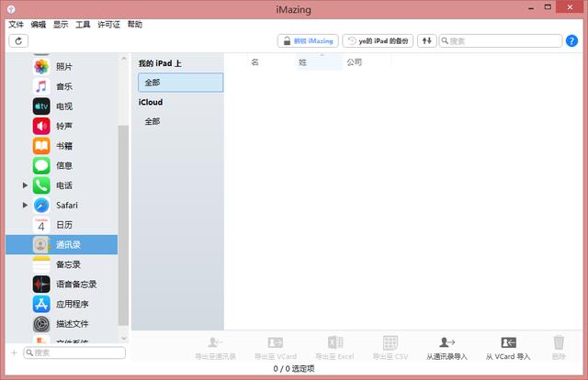Image resolution: width=588 pixels, height=380 pixels.
Task: Click the top search (搜索) field
Action: click(x=501, y=41)
